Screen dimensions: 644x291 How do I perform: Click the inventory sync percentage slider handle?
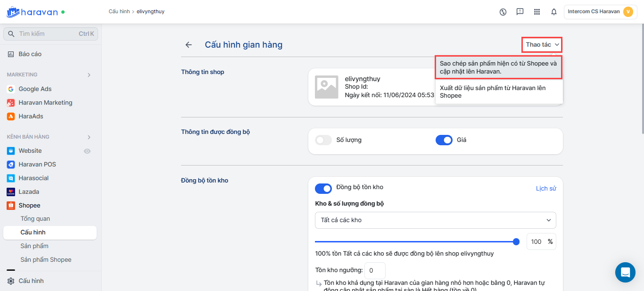(516, 241)
